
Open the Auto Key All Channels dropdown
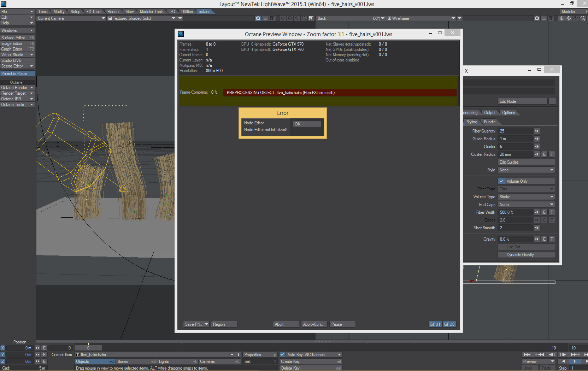click(314, 355)
